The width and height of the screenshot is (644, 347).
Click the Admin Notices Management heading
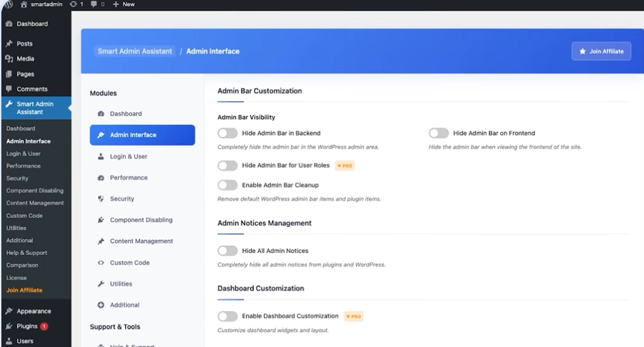click(x=265, y=223)
